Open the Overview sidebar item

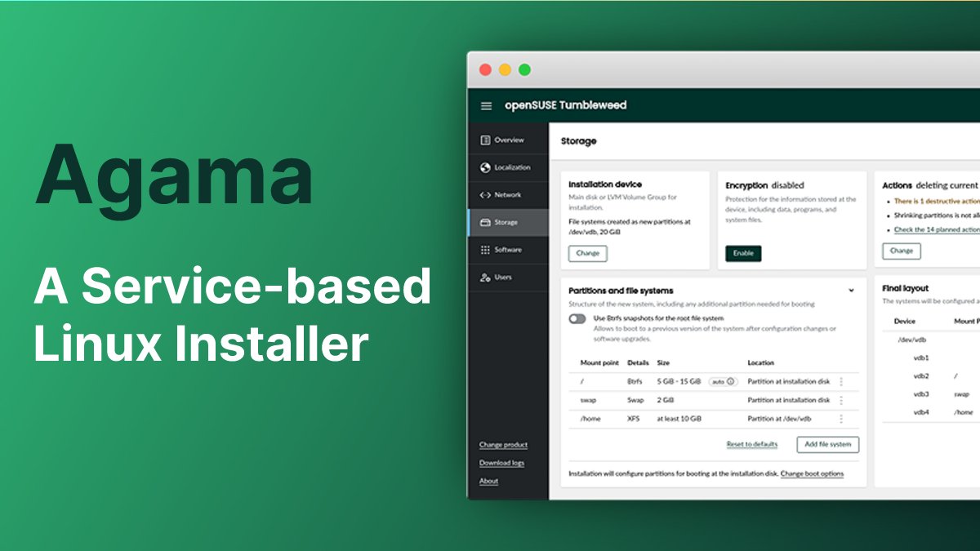click(506, 140)
